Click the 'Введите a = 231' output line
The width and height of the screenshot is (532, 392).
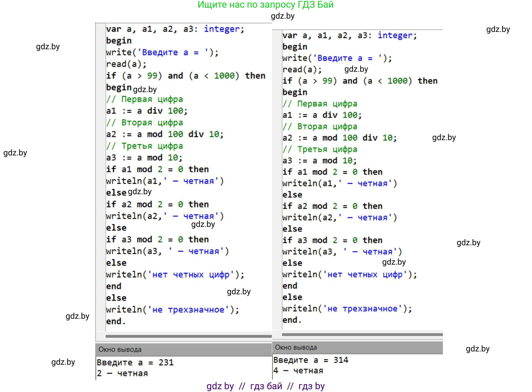135,362
